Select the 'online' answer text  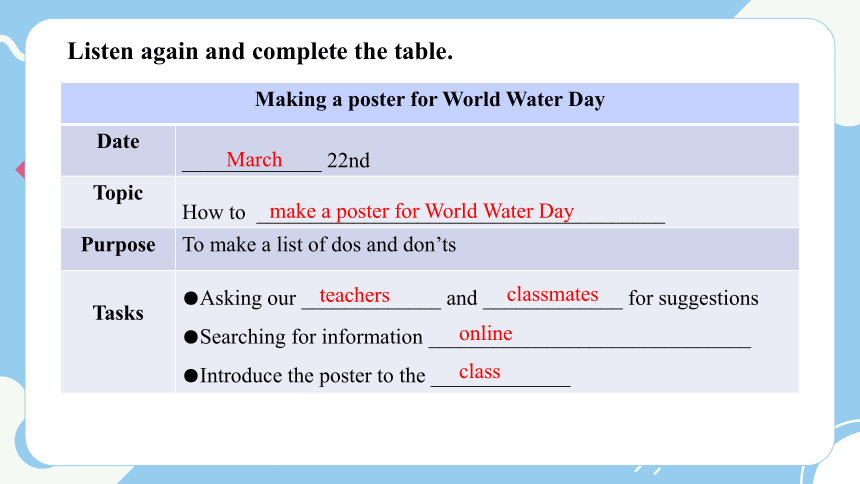coord(485,334)
